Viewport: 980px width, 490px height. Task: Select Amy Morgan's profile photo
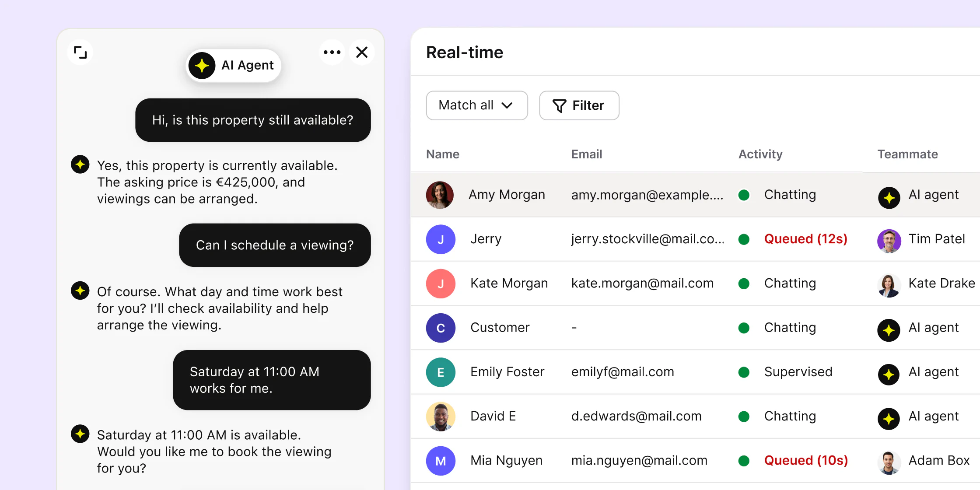440,195
